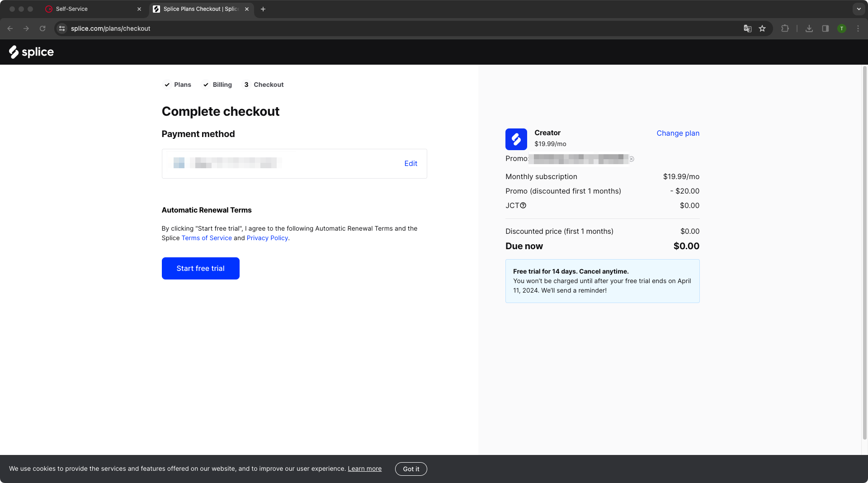
Task: Click the browser forward arrow
Action: point(26,28)
